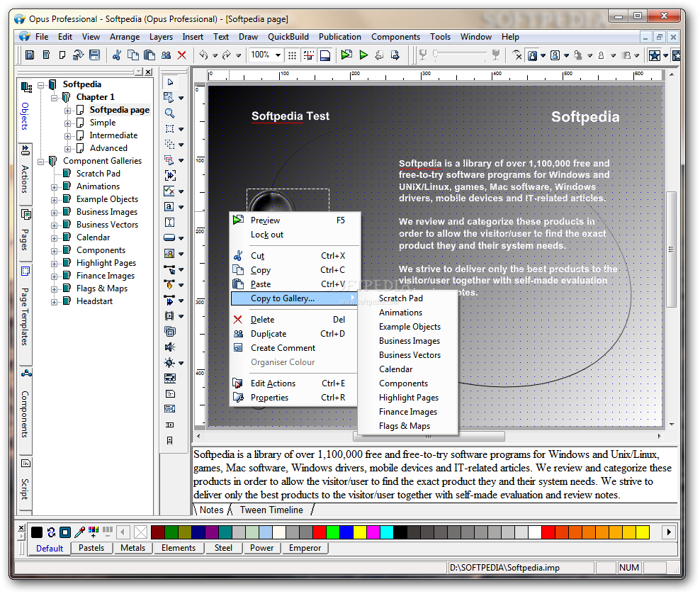Screen dimensions: 700x594
Task: Toggle Lock out in context menu
Action: [x=267, y=235]
